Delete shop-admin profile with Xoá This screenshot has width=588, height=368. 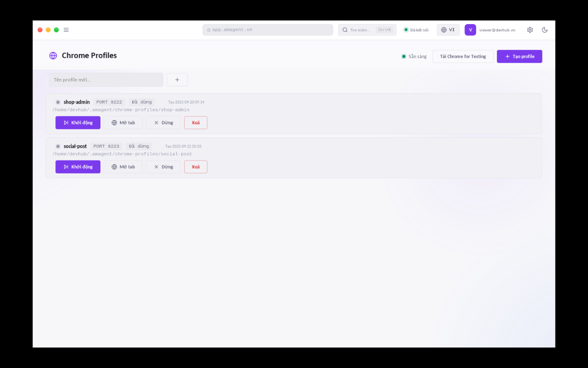(196, 123)
